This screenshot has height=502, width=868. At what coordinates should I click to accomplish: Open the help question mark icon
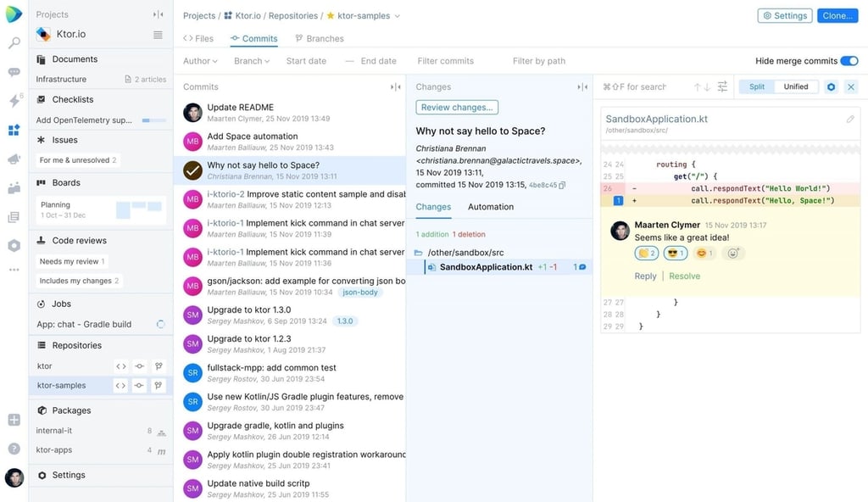(x=14, y=449)
